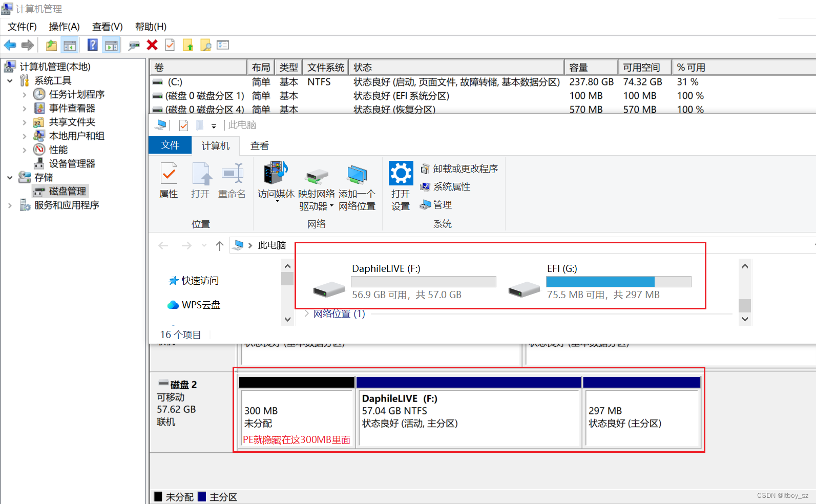Open the recent locations dropdown chevron
816x504 pixels.
204,246
